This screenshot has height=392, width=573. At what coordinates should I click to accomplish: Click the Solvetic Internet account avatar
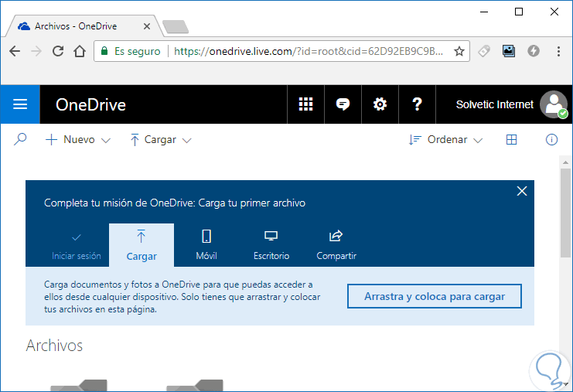point(554,104)
